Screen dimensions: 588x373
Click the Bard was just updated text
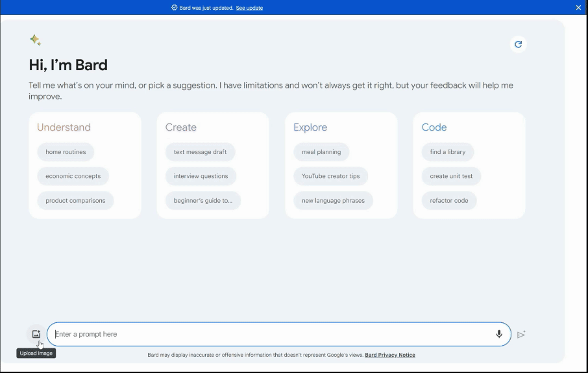tap(206, 8)
